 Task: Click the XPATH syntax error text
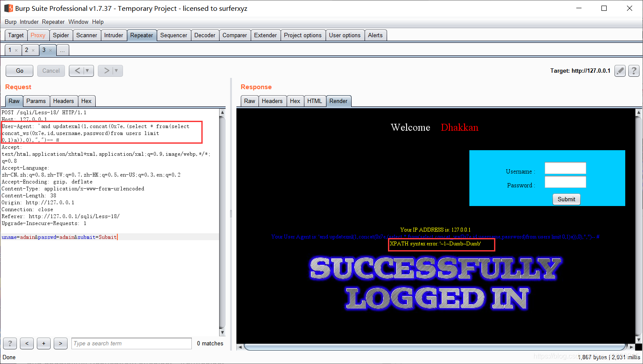(x=435, y=244)
